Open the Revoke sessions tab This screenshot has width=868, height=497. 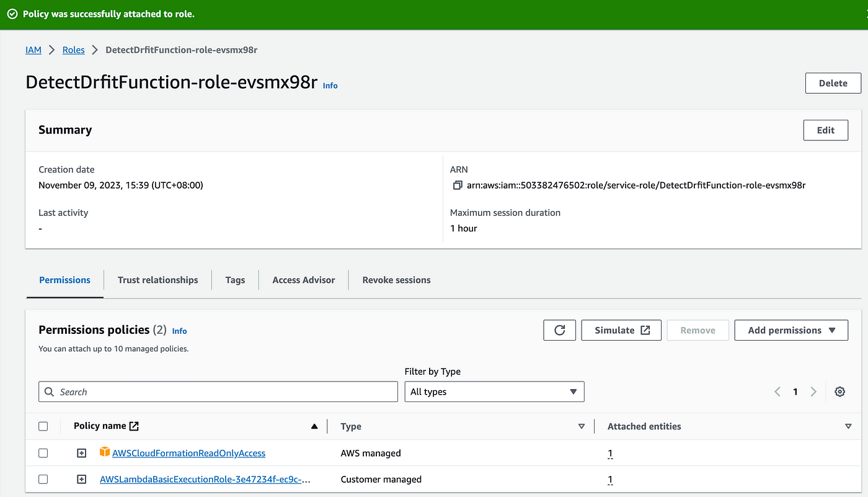pos(397,280)
